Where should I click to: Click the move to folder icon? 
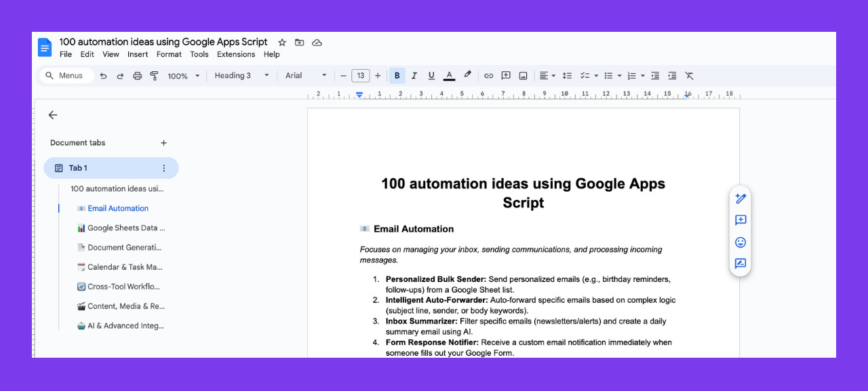(x=300, y=42)
